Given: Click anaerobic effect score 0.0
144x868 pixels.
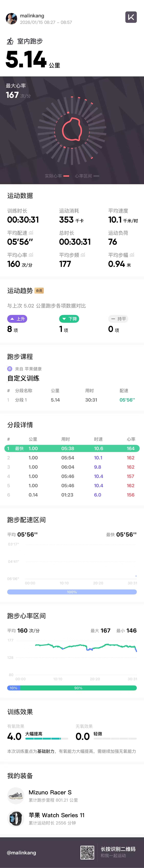Looking at the screenshot, I should click(x=82, y=737).
